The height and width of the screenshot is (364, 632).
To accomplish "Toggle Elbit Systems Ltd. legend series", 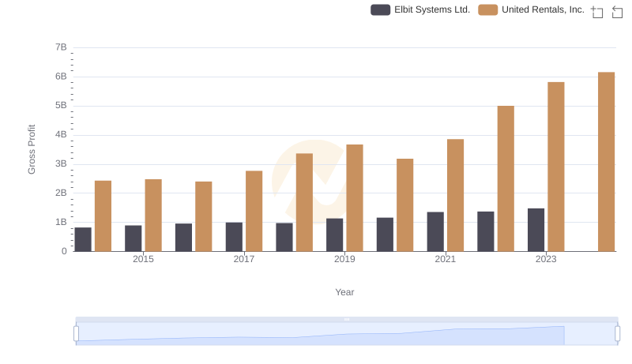I will coord(420,9).
